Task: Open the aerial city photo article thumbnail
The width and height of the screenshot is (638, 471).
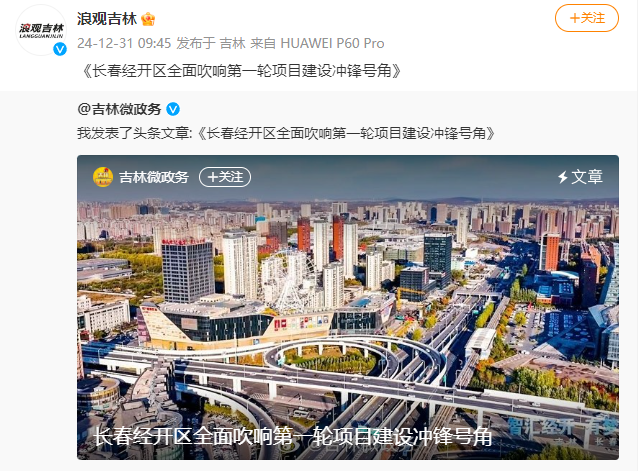Action: point(348,307)
